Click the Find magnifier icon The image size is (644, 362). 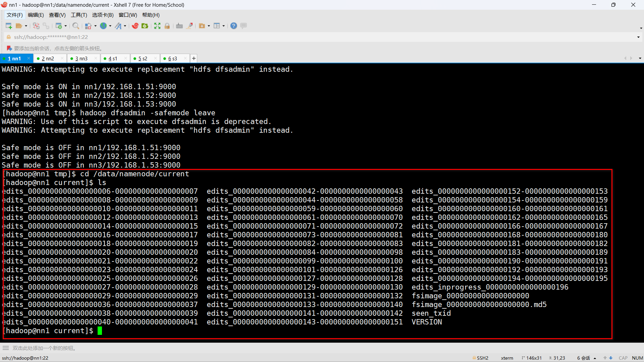(x=76, y=26)
